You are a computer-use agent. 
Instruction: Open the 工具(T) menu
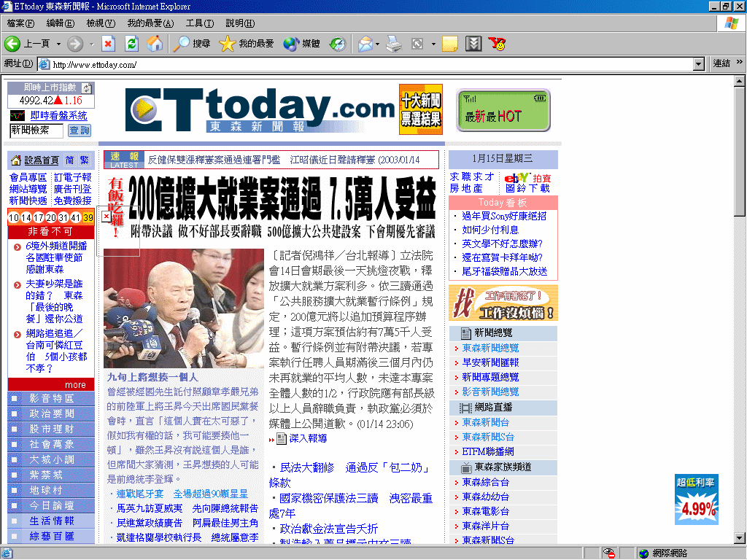[x=199, y=23]
